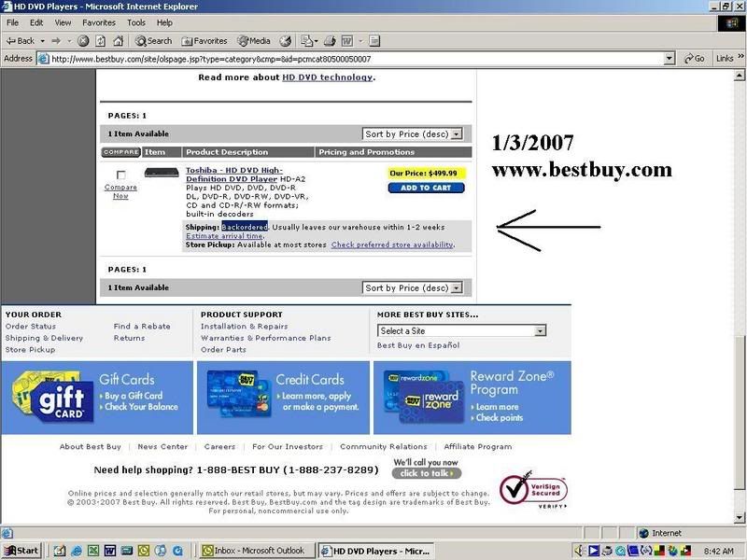Click the Credit Cards card image
This screenshot has height=560, width=747.
click(x=240, y=394)
